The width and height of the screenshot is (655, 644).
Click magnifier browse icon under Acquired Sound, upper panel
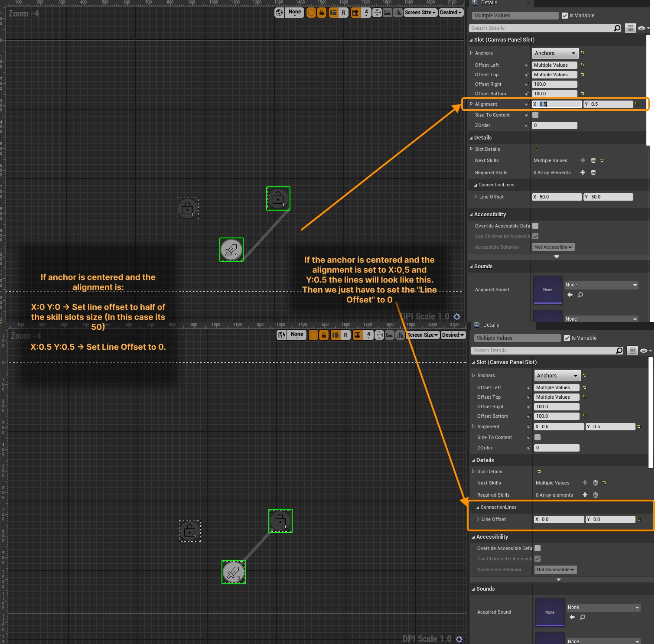580,295
